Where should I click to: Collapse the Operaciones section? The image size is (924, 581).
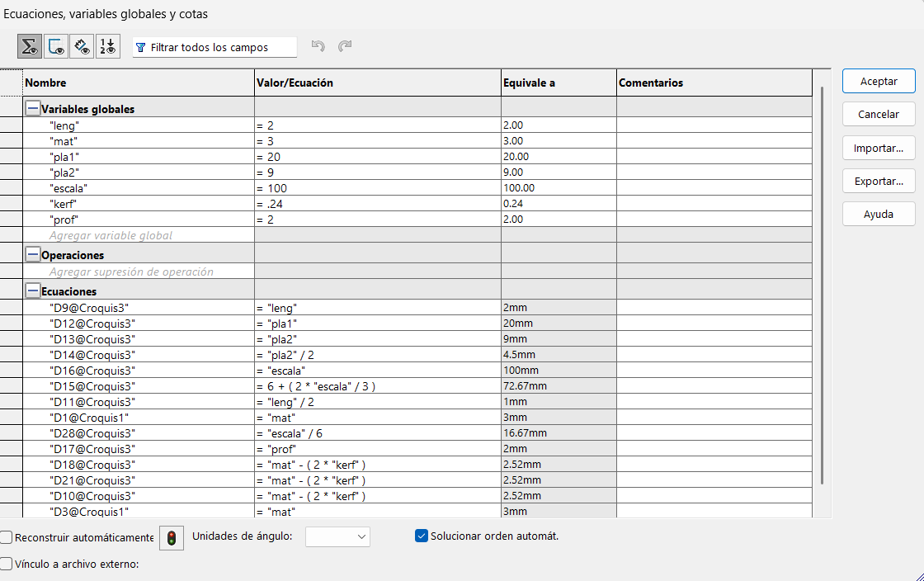(x=32, y=255)
